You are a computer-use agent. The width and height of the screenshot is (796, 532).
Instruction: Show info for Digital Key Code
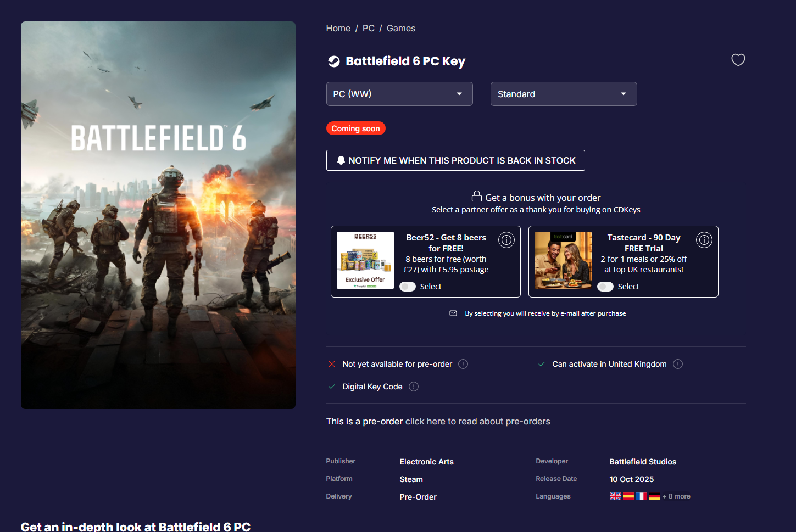click(x=414, y=387)
